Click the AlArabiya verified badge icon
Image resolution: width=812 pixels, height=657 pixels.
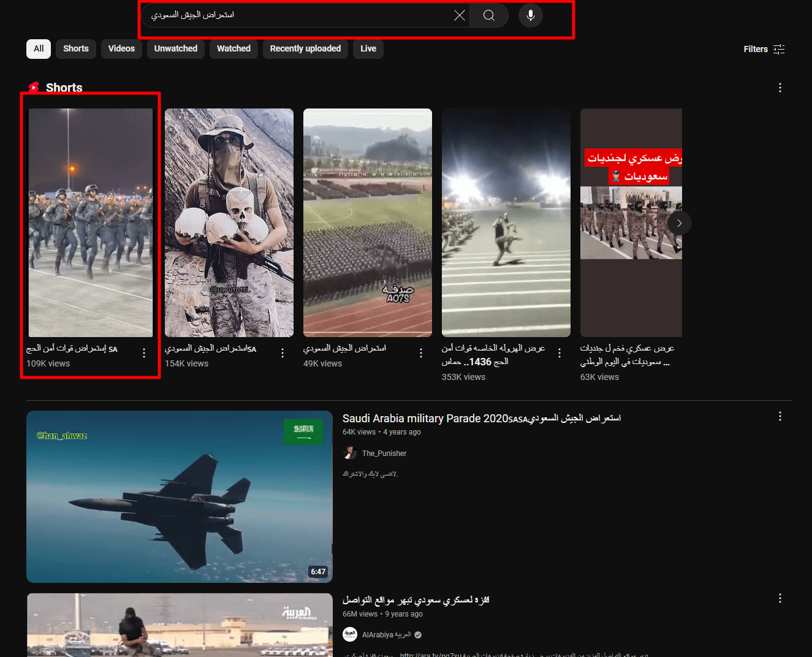pos(418,635)
